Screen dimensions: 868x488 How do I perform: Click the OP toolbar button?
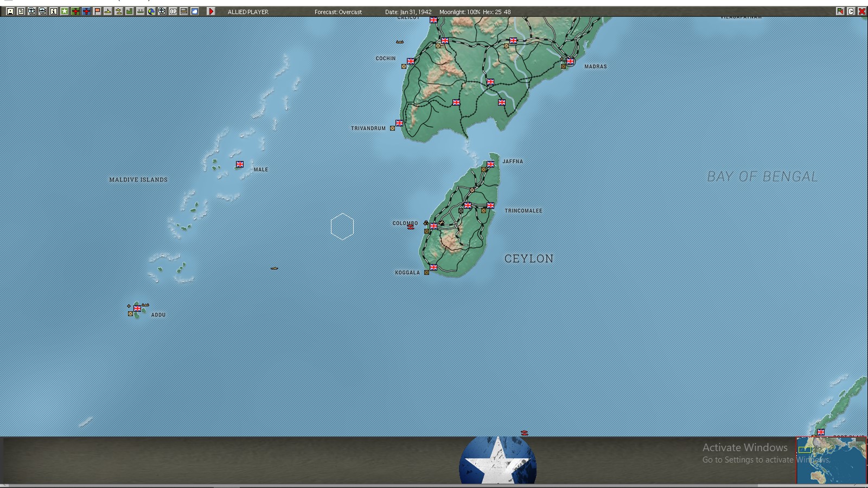click(x=173, y=11)
